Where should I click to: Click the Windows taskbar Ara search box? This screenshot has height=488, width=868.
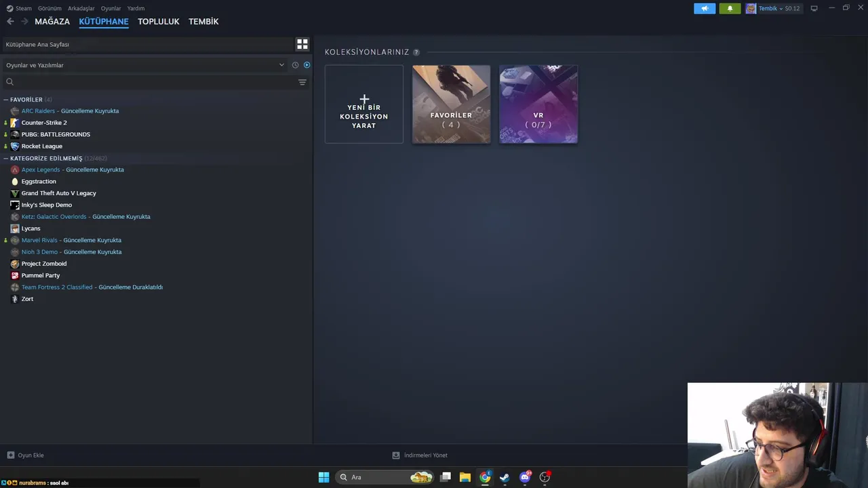tap(386, 477)
